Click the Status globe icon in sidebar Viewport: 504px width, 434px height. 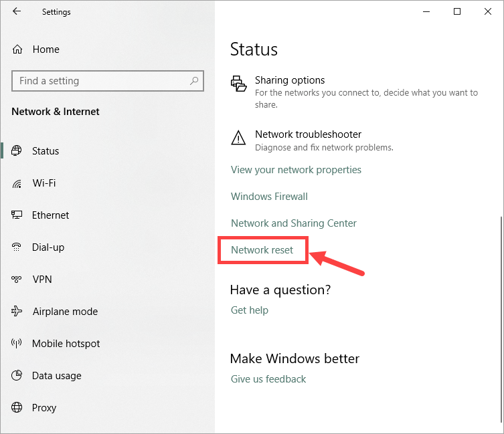[x=16, y=150]
